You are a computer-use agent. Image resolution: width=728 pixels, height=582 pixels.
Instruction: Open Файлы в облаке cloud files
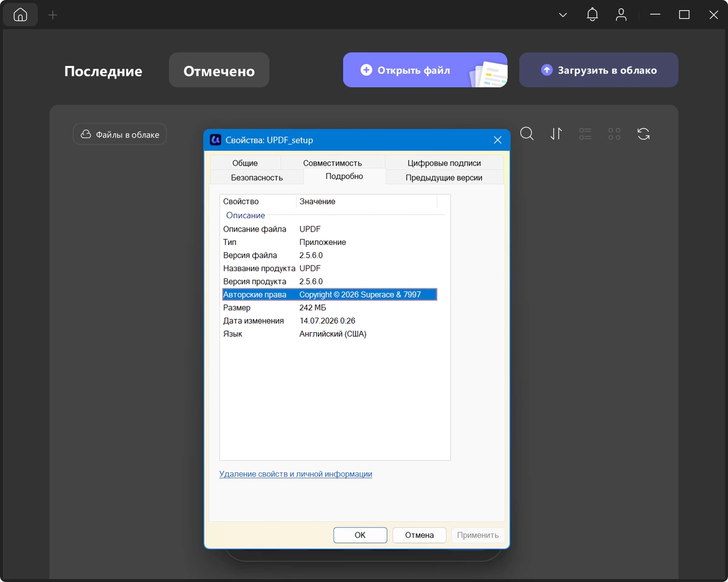click(x=120, y=134)
